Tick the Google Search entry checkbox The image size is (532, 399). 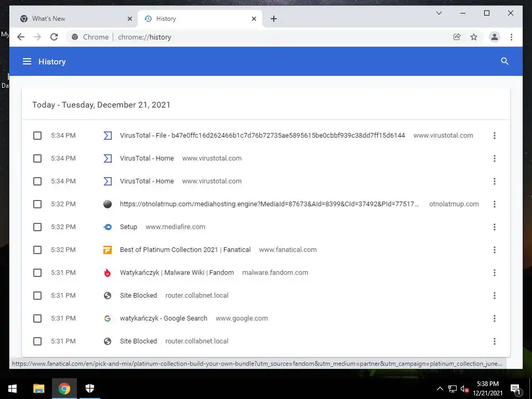click(37, 318)
